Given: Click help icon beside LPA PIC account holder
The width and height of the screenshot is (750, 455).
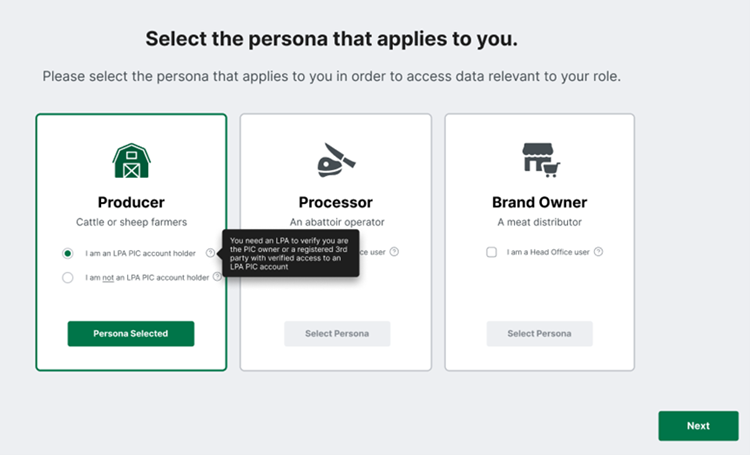Looking at the screenshot, I should [210, 253].
